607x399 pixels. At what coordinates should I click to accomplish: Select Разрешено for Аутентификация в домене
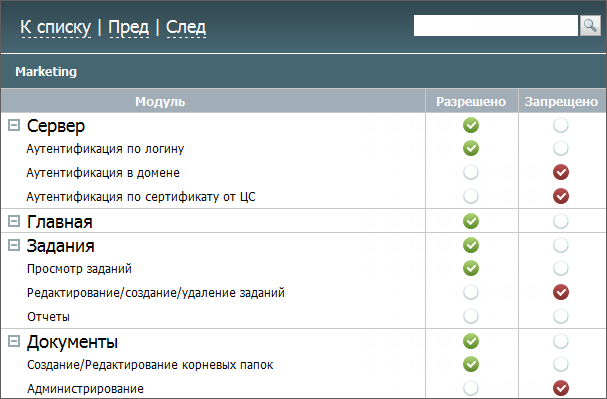pyautogui.click(x=471, y=172)
